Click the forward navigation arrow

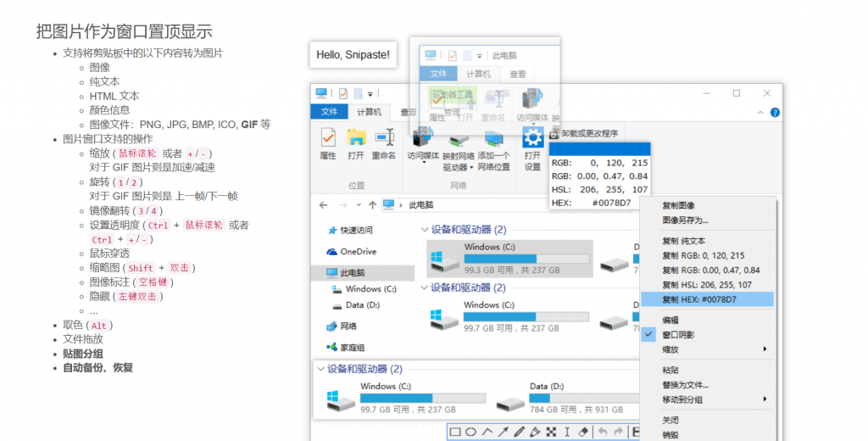tap(342, 205)
